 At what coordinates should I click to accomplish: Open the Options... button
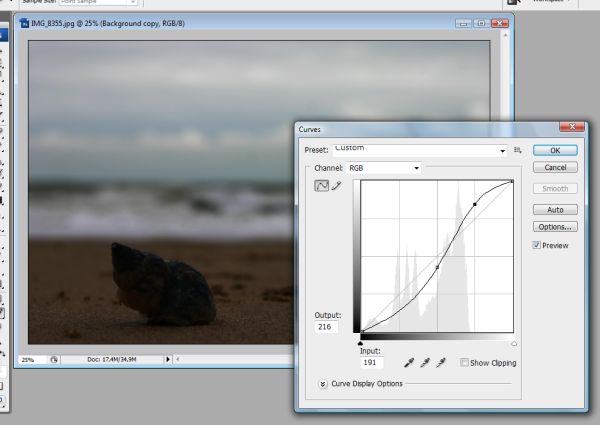pos(555,227)
